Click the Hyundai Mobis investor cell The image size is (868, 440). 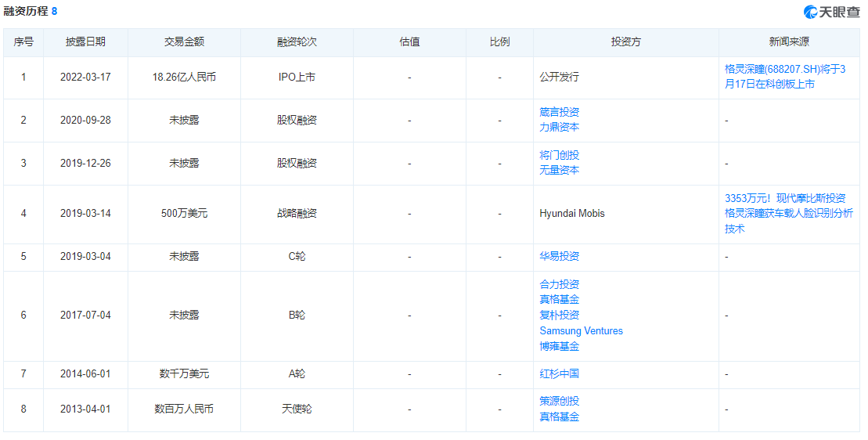click(x=572, y=214)
